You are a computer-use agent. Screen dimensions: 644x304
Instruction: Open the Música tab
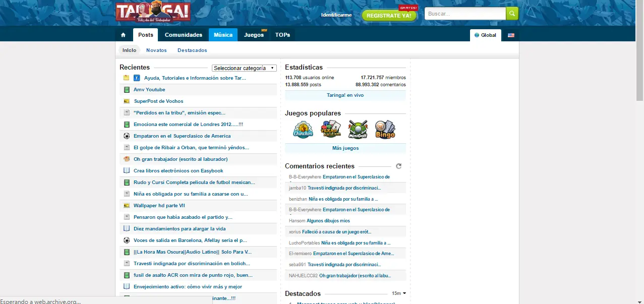(x=223, y=35)
